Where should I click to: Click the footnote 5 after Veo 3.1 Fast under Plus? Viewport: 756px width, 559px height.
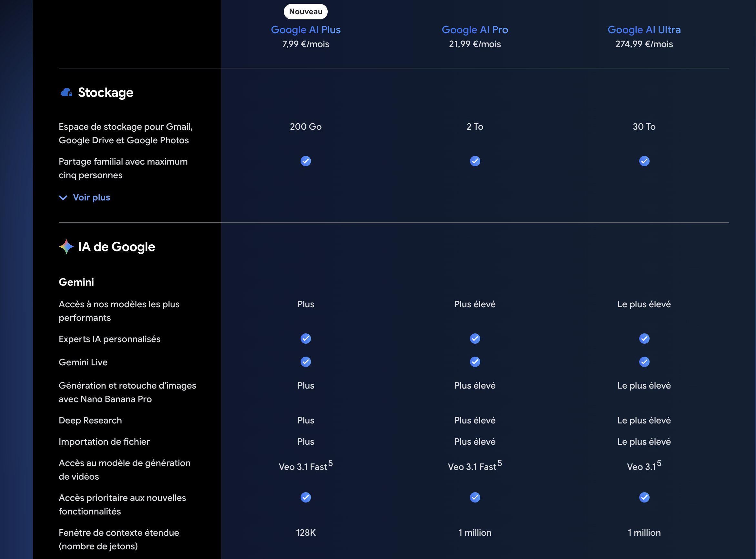330,463
